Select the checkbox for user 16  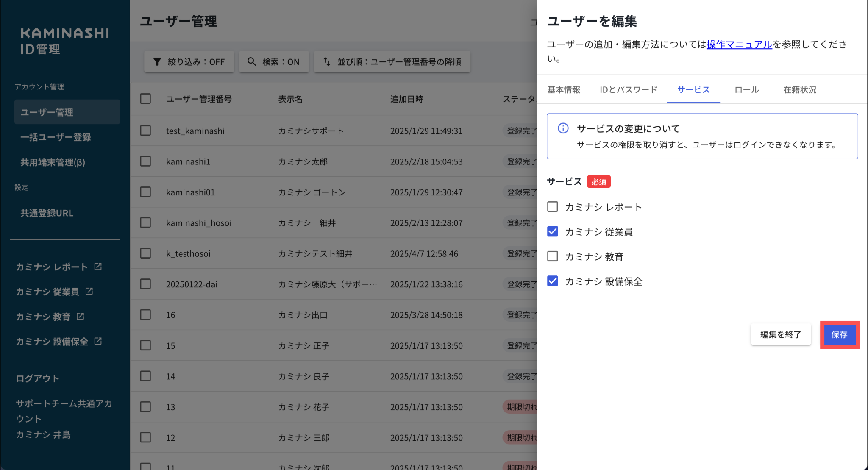pyautogui.click(x=145, y=315)
